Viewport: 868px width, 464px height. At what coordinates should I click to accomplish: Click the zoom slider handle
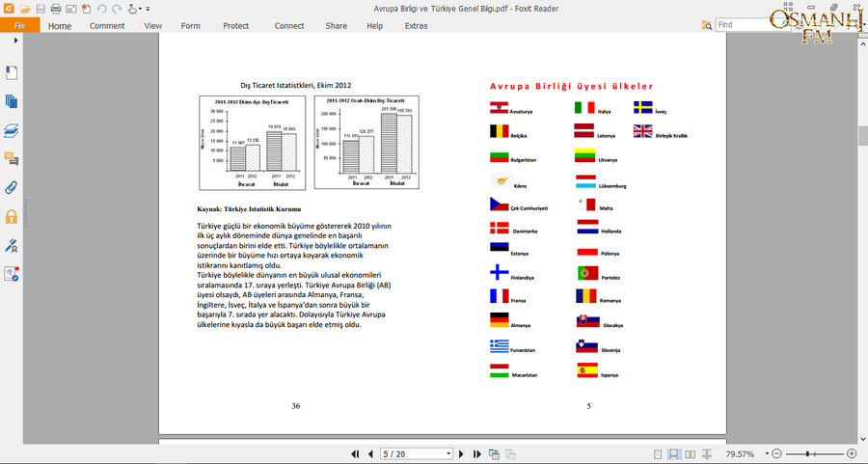pyautogui.click(x=807, y=454)
